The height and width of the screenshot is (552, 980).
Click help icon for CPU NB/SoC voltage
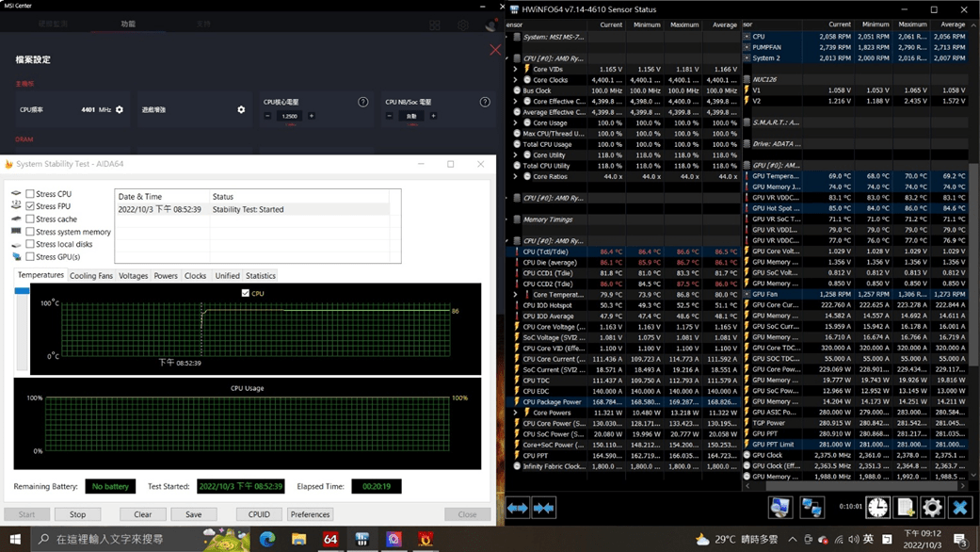click(485, 102)
